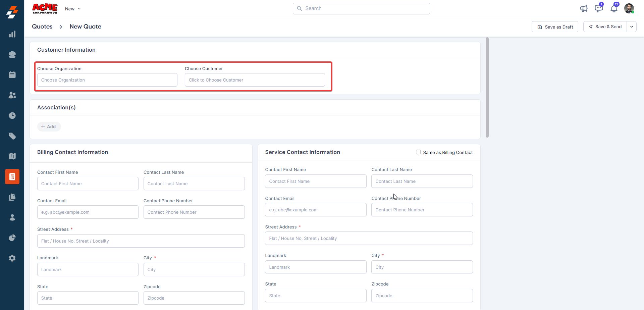Open the price tag icon in sidebar

[12, 136]
